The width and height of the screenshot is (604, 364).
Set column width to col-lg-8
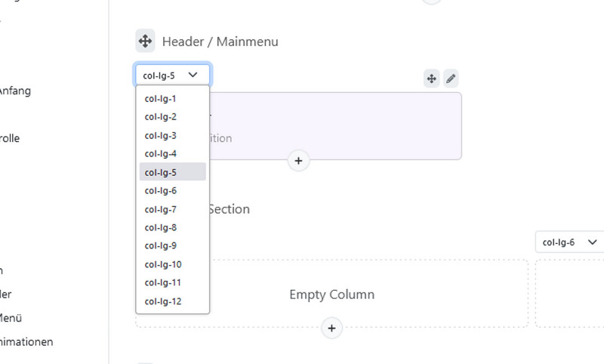click(x=173, y=227)
